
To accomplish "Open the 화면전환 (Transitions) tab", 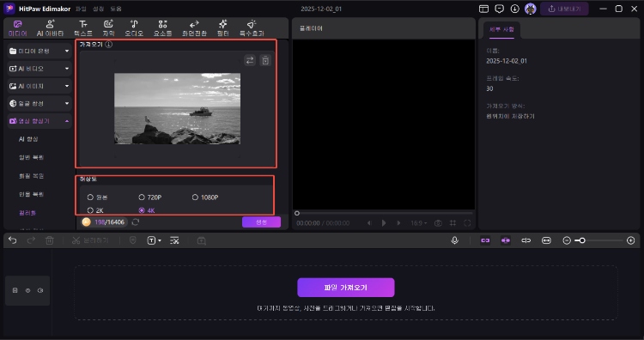I will click(194, 28).
